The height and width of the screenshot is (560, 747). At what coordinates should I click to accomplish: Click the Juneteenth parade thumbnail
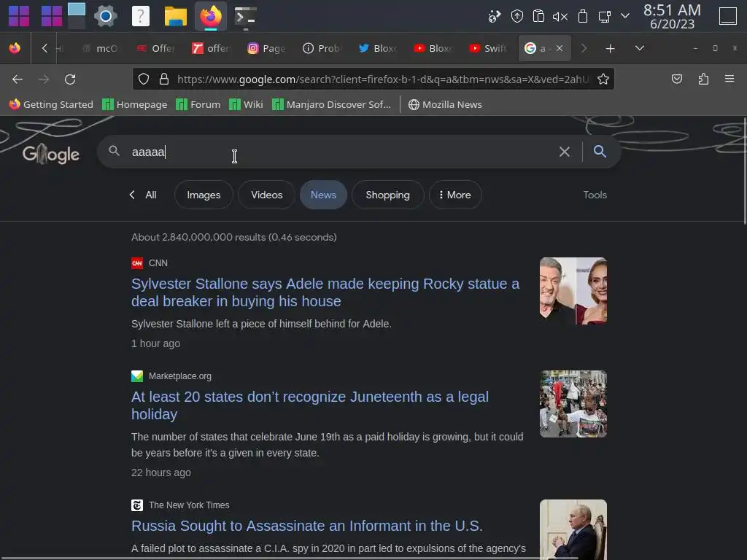click(x=573, y=404)
